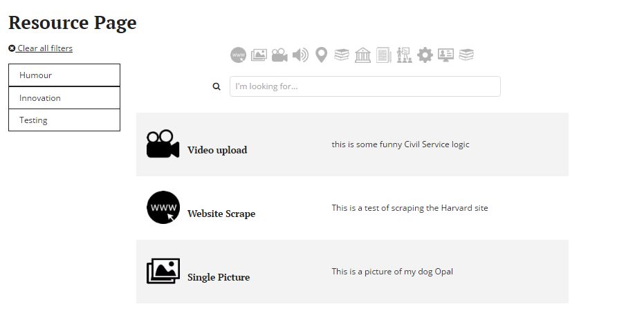Viewport: 644px width, 329px height.
Task: Click the bank building filter icon
Action: [x=362, y=55]
